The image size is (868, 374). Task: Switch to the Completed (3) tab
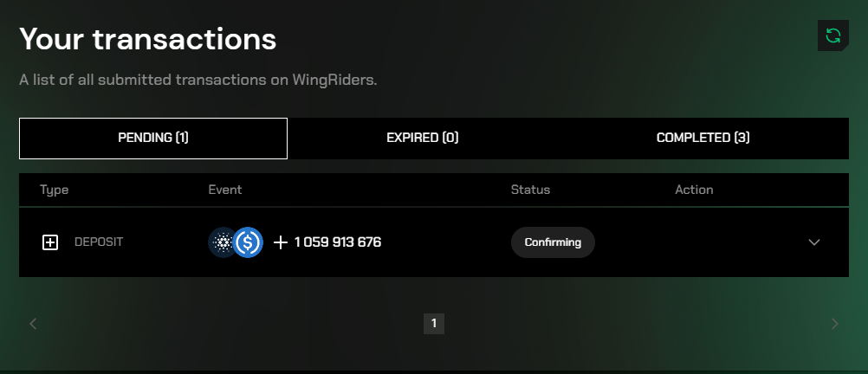703,139
